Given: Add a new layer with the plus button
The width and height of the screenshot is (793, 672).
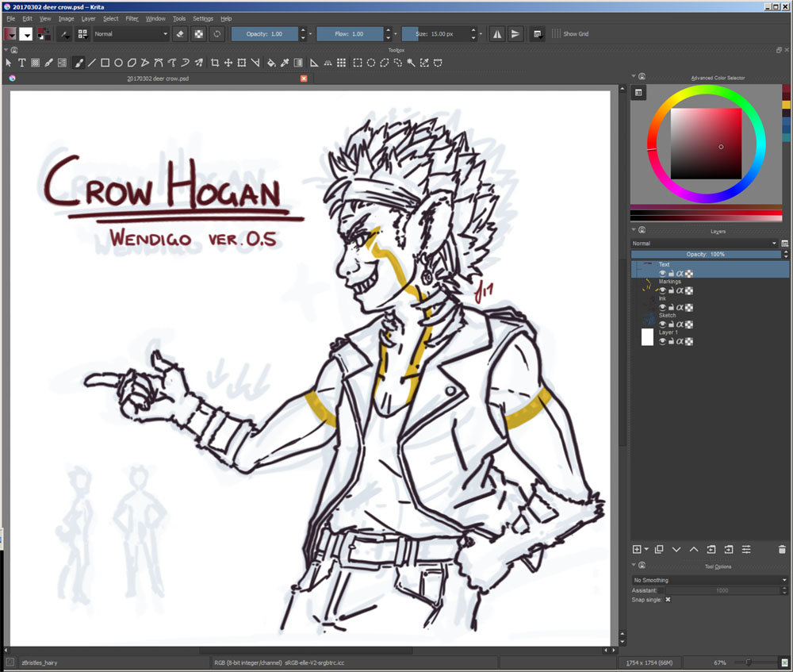Looking at the screenshot, I should click(638, 549).
